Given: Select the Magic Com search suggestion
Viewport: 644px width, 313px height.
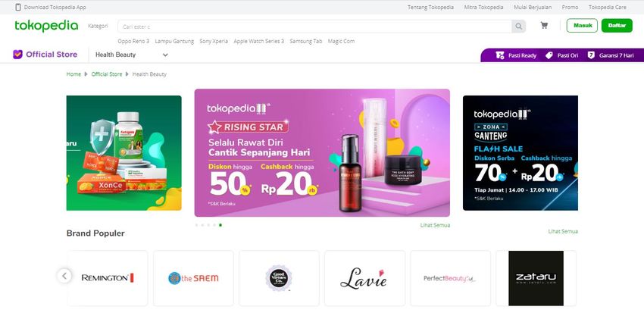Looking at the screenshot, I should 341,41.
